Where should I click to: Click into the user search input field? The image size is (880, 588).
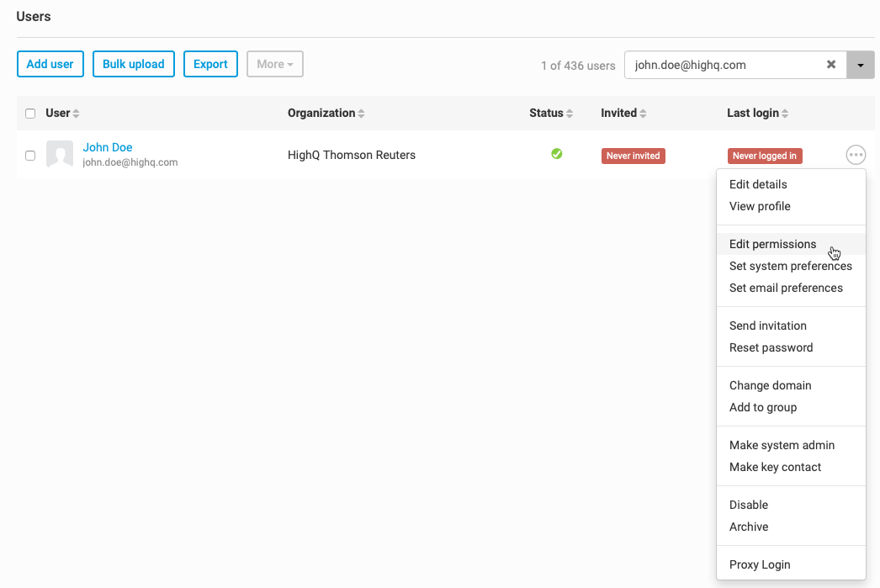(724, 65)
